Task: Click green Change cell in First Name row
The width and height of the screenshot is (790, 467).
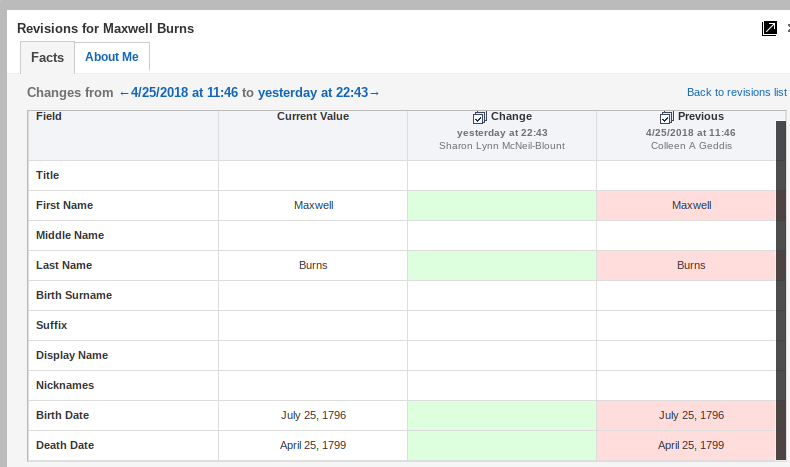Action: click(502, 205)
